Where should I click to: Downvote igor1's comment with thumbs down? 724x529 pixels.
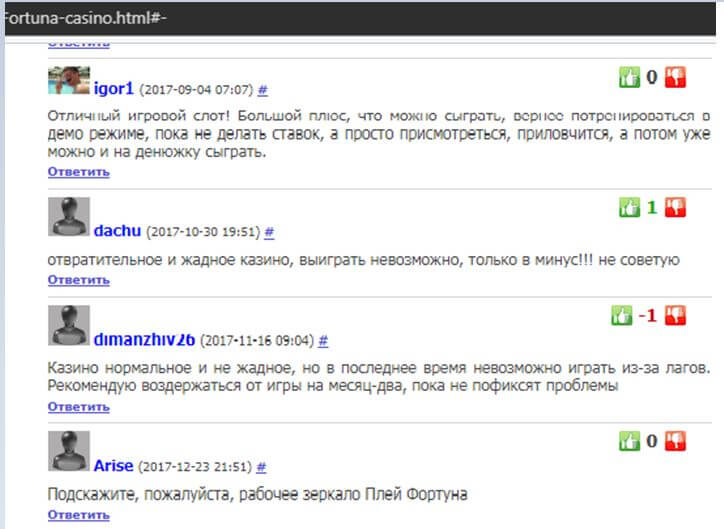677,77
